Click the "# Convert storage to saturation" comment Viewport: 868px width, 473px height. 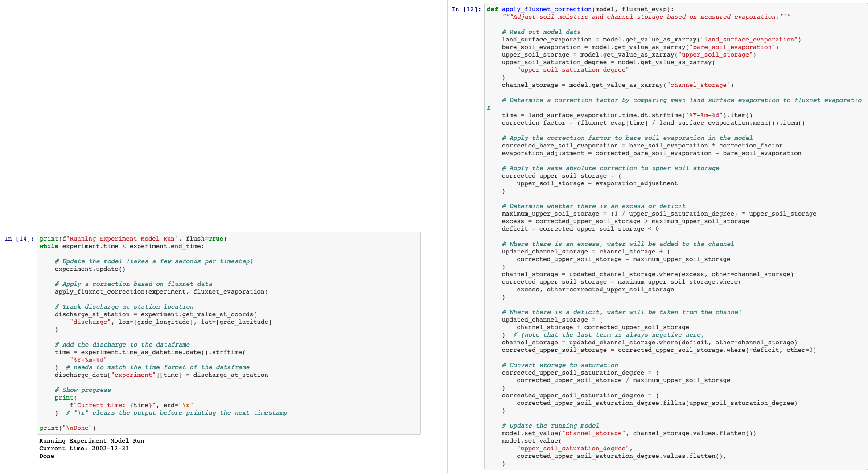(x=559, y=365)
